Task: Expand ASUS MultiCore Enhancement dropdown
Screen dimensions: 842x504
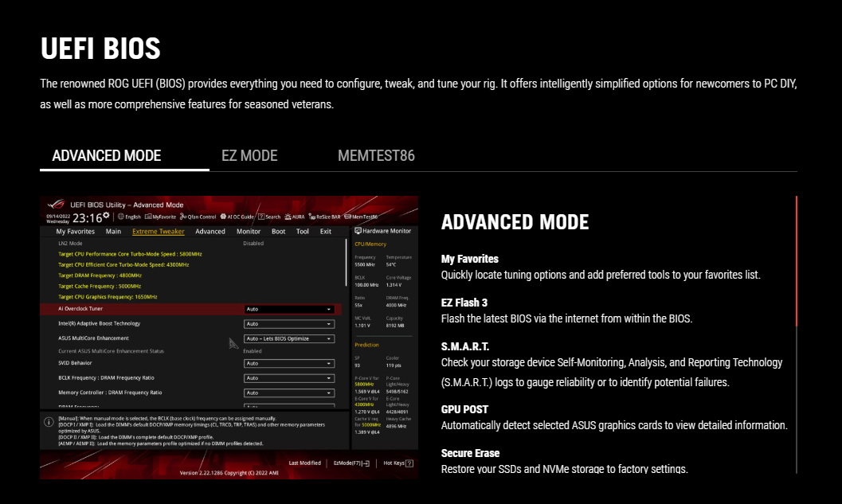Action: [x=288, y=338]
